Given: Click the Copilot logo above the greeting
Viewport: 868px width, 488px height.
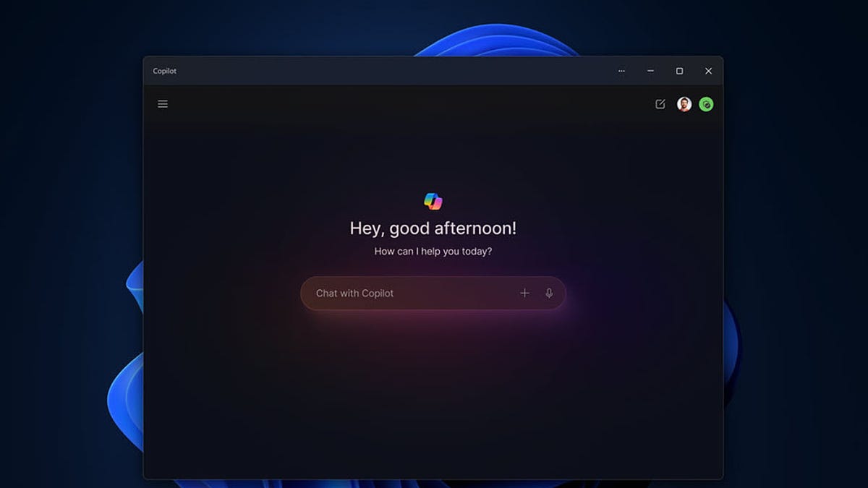Looking at the screenshot, I should tap(433, 201).
